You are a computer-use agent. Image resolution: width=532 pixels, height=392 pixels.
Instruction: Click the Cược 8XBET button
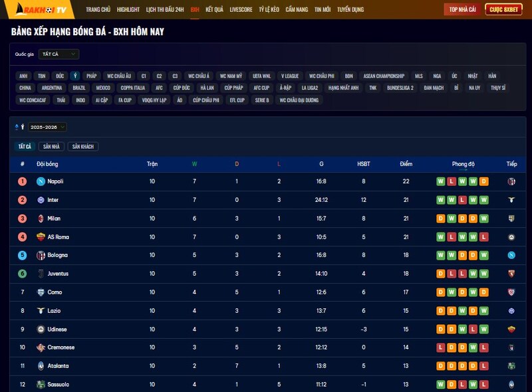(x=503, y=9)
